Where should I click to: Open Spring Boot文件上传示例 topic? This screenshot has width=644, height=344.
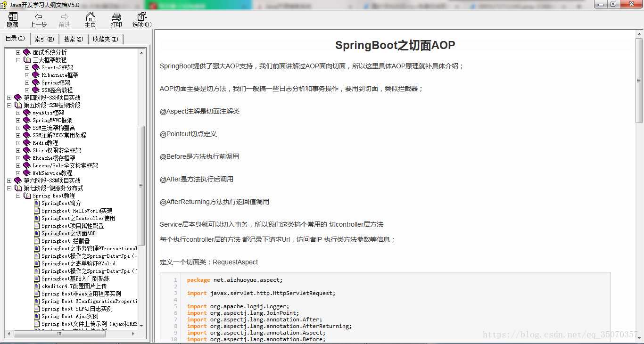click(x=89, y=324)
